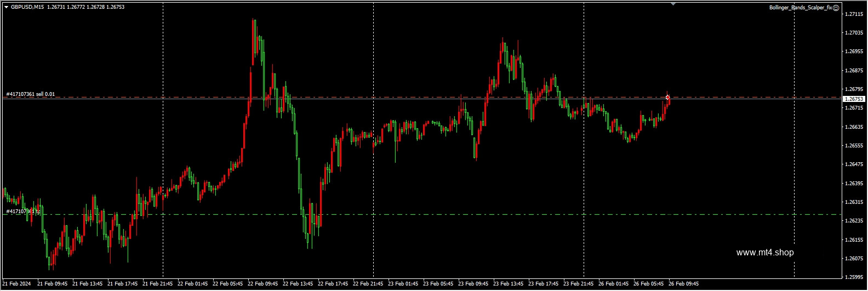The image size is (868, 291).
Task: Click the '23 Feb 05:45' time axis label
Action: [438, 284]
